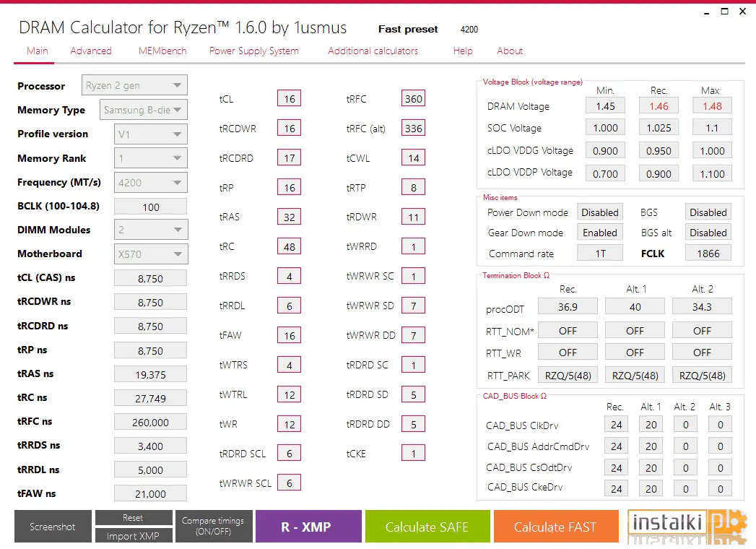Click SOC Voltage recommended value 1.025
The image size is (756, 549).
[x=659, y=128]
